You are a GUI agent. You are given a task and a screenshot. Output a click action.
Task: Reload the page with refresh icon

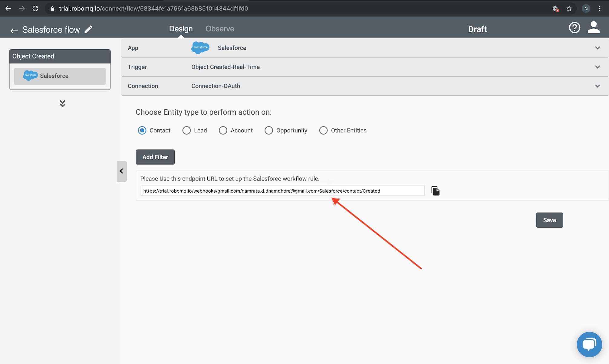35,8
